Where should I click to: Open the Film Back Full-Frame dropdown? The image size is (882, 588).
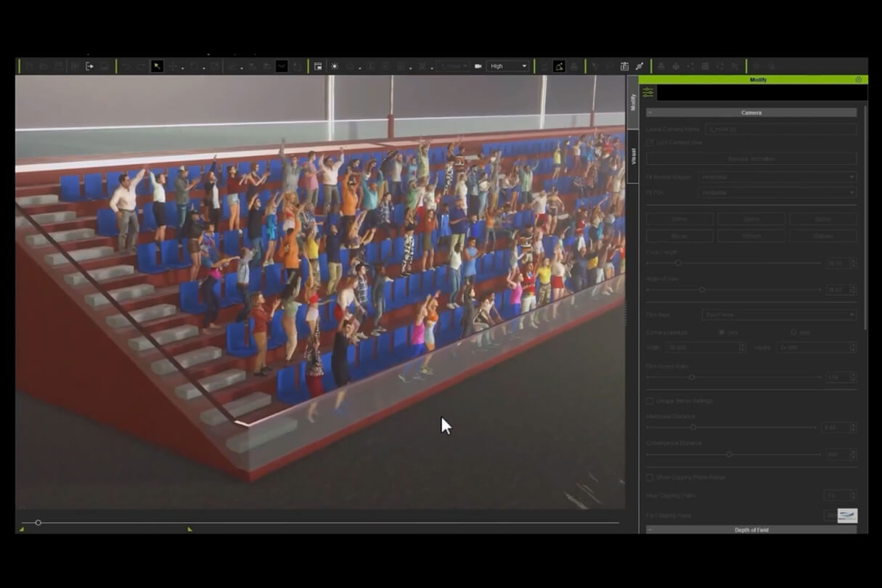coord(779,314)
